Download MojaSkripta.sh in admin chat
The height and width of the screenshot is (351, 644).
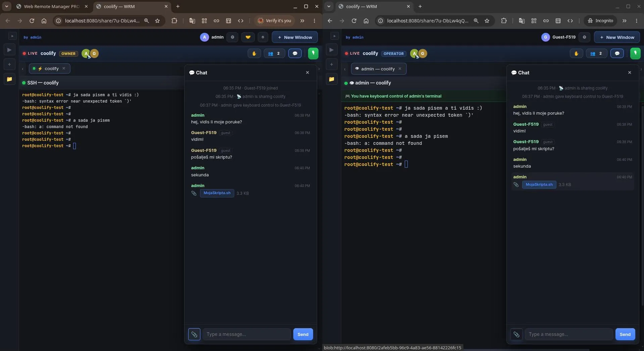[x=217, y=193]
